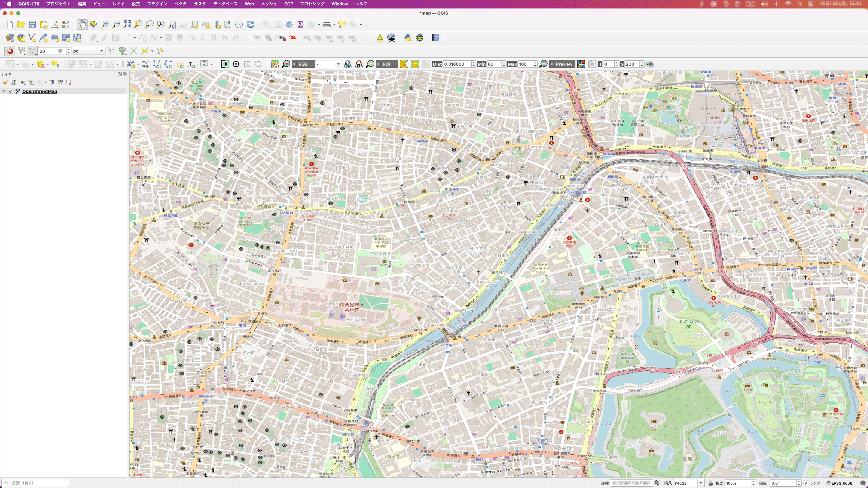Click the QGIS-LTR application menu
Screen dimensions: 868x488
coord(29,4)
